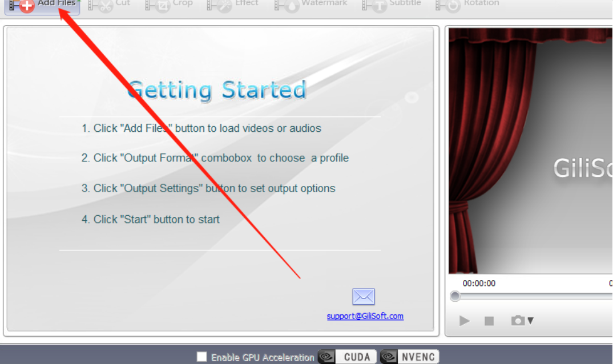
Task: Open the Subtitle tool
Action: [x=392, y=5]
